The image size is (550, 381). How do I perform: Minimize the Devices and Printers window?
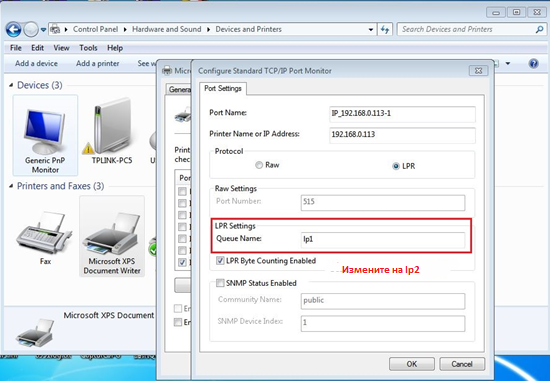496,13
